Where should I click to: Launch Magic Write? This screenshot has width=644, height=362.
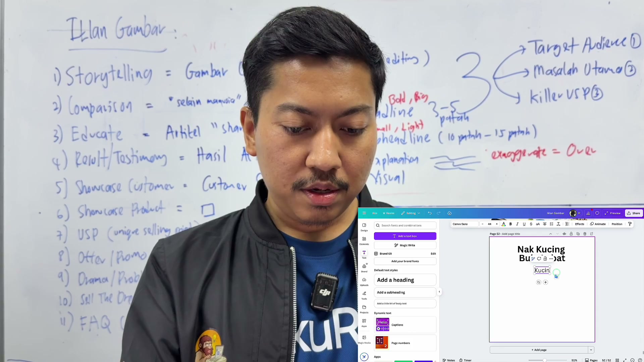(405, 245)
